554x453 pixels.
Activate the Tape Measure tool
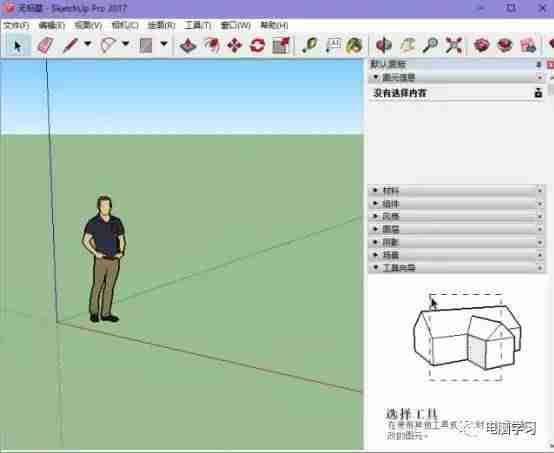(x=309, y=45)
